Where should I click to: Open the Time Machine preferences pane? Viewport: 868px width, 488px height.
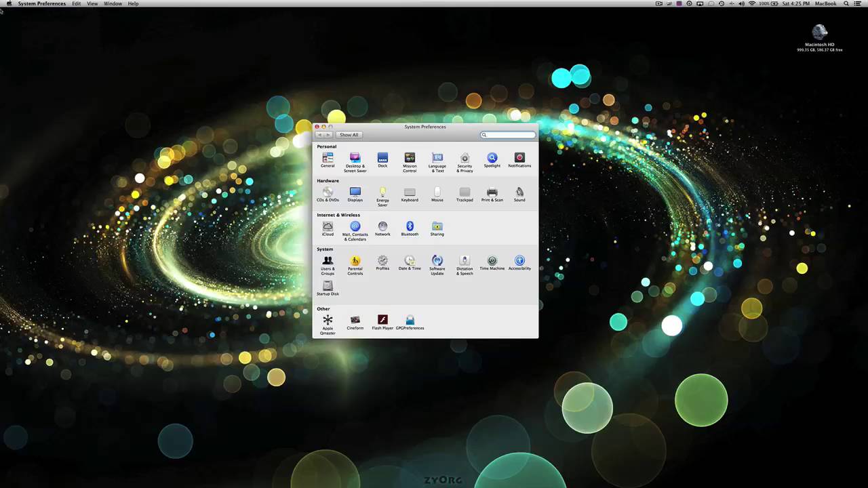[492, 263]
